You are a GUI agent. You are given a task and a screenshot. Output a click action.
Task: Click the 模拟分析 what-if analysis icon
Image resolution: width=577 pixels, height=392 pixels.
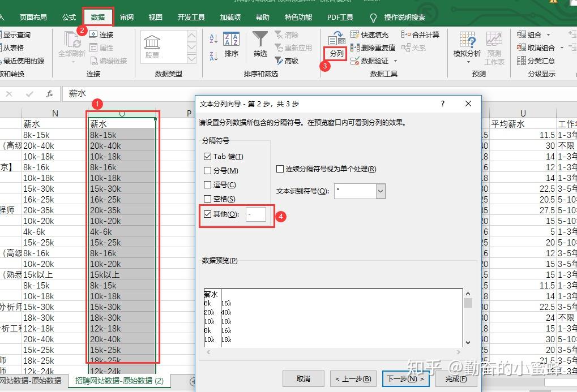point(467,40)
